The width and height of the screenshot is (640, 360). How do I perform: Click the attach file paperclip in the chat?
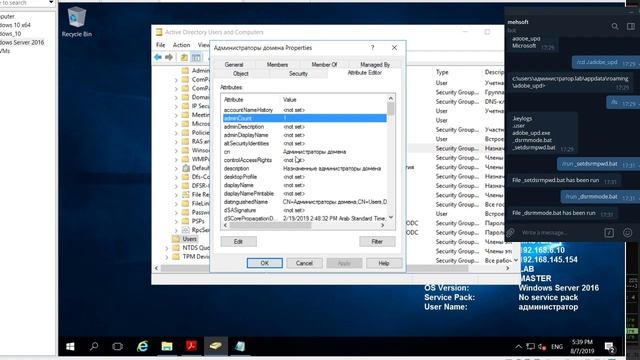click(x=511, y=233)
